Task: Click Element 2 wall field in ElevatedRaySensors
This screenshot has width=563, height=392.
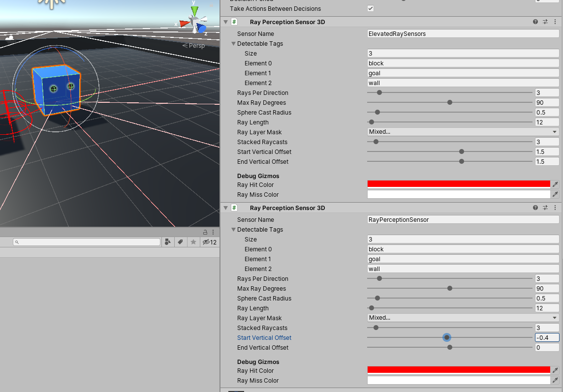Action: (x=463, y=83)
